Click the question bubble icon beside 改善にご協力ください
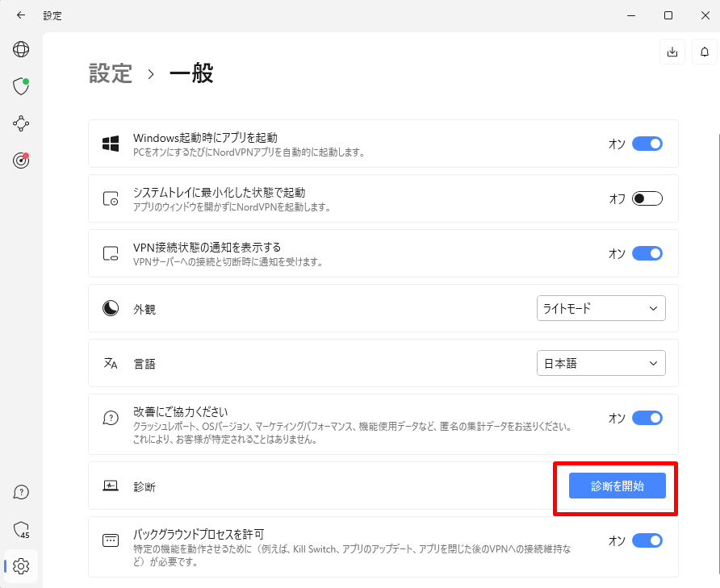 click(x=111, y=418)
